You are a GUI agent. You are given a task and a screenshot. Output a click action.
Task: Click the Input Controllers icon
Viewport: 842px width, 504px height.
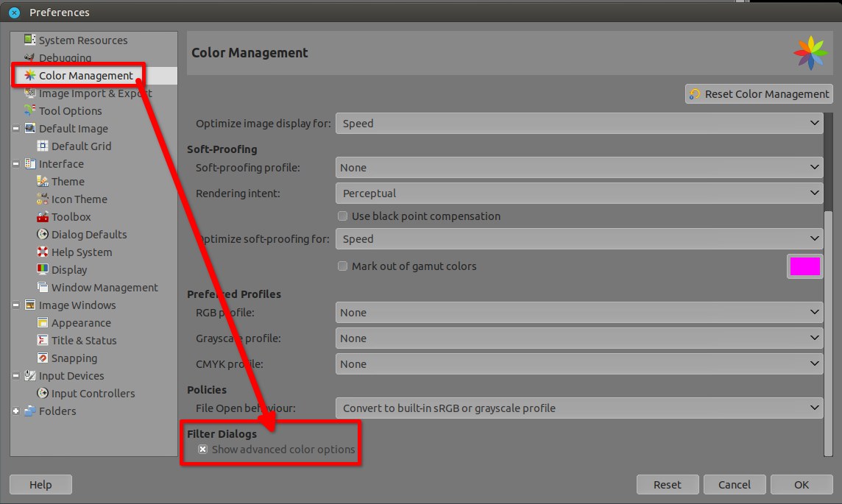42,394
